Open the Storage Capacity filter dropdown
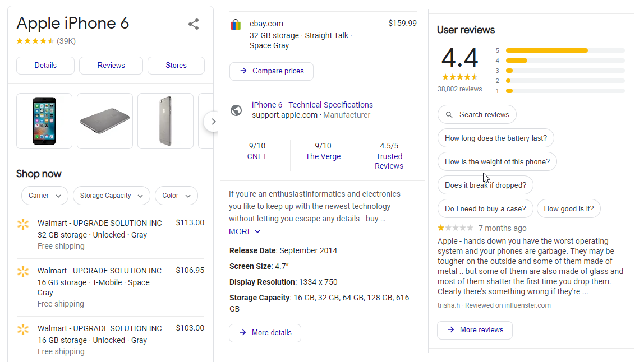Screen dimensions: 644x362 pos(111,196)
